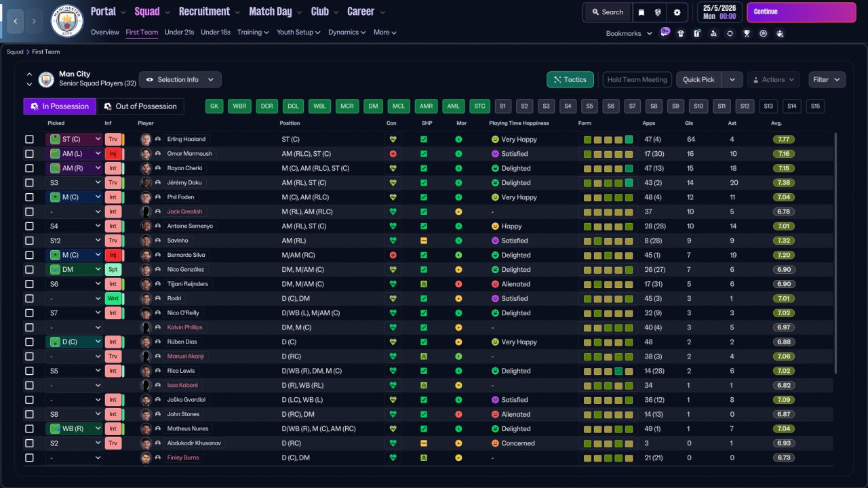Click the Search button
This screenshot has width=868, height=488.
pos(607,12)
